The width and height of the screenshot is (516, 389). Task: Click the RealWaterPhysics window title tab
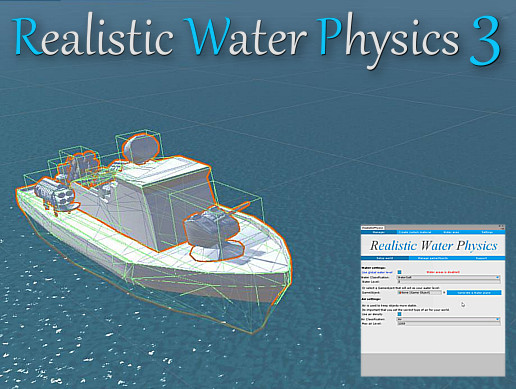[x=373, y=228]
